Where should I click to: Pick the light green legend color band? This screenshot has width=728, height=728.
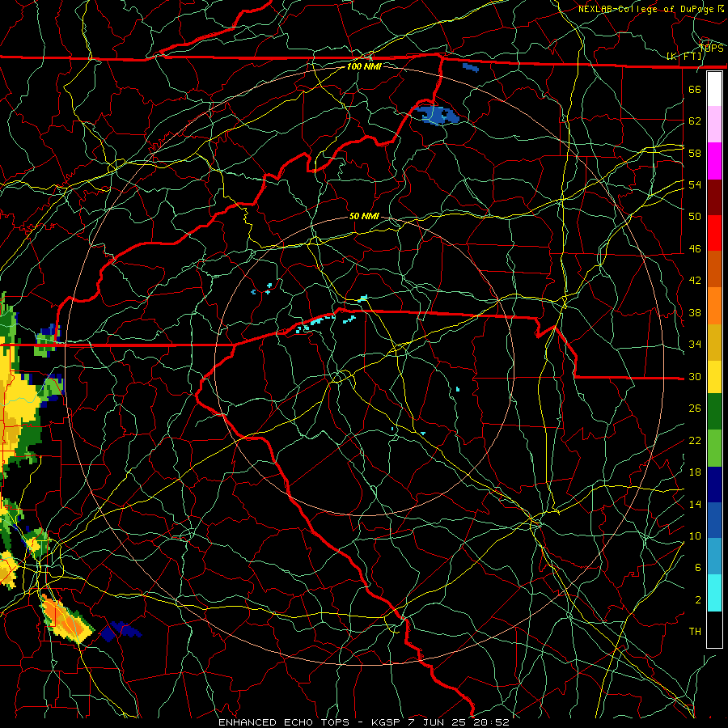click(714, 448)
